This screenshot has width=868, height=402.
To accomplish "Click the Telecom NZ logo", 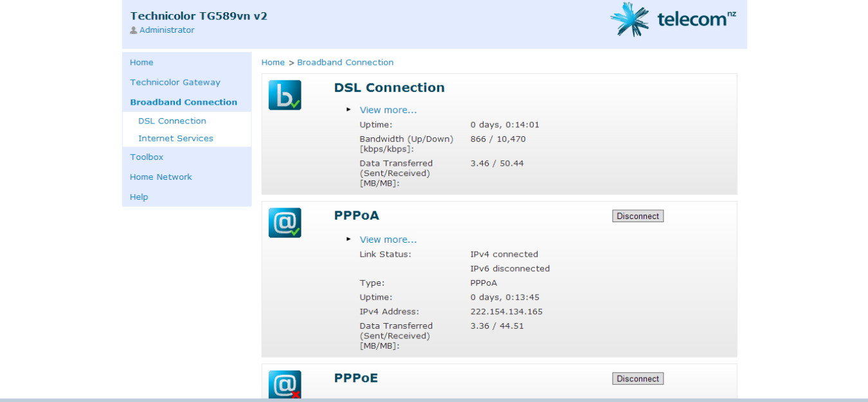I will pyautogui.click(x=673, y=19).
